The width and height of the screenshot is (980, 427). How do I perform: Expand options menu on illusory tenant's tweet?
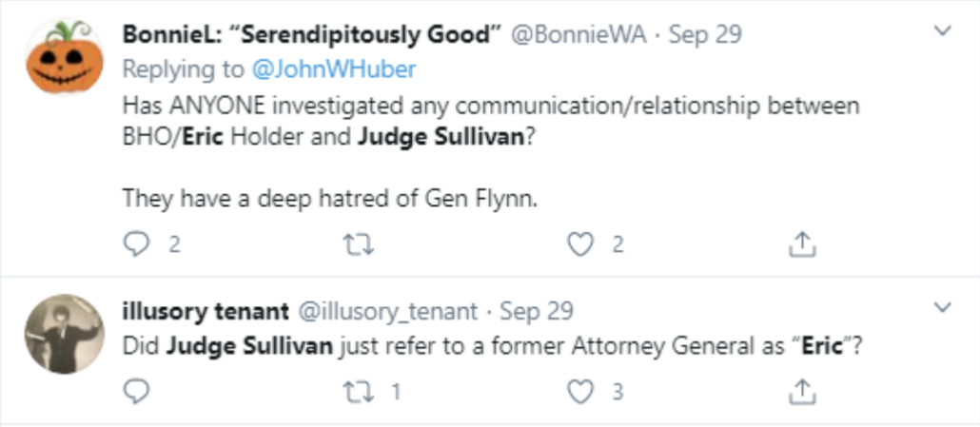[x=943, y=308]
